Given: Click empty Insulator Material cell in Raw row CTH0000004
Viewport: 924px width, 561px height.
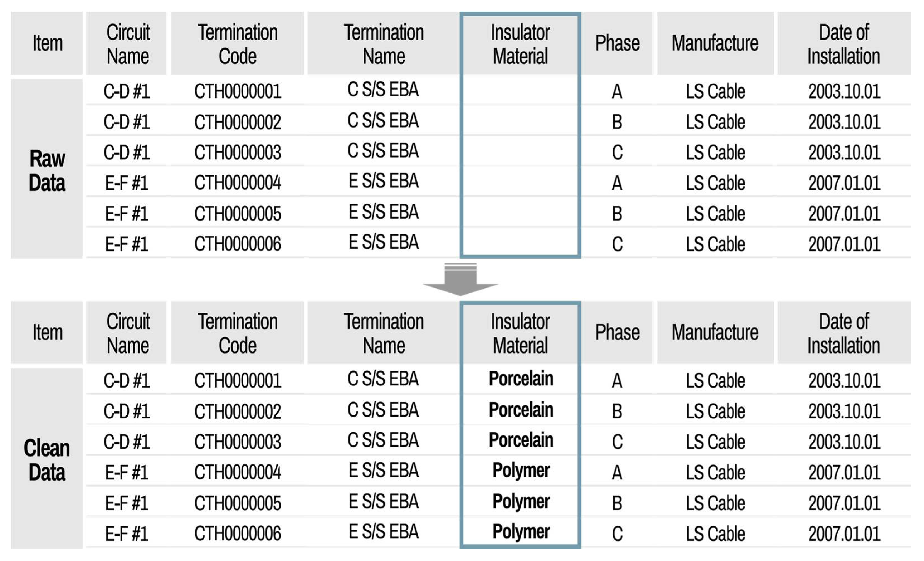Looking at the screenshot, I should tap(520, 183).
